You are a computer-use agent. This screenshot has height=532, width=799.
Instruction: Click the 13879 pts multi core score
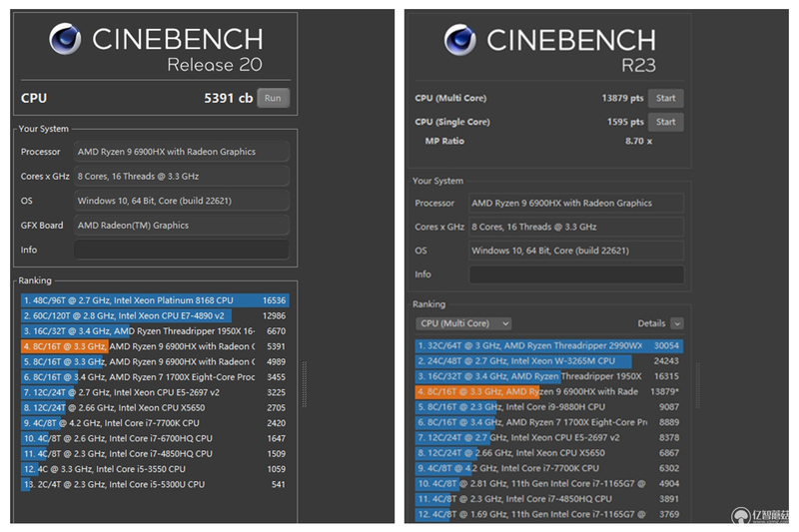click(x=622, y=98)
